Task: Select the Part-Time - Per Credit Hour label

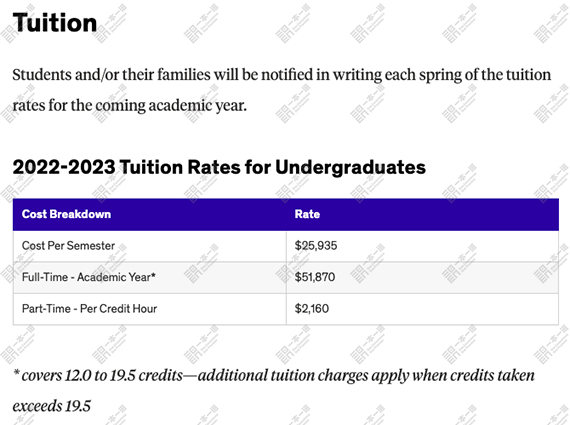Action: tap(89, 309)
